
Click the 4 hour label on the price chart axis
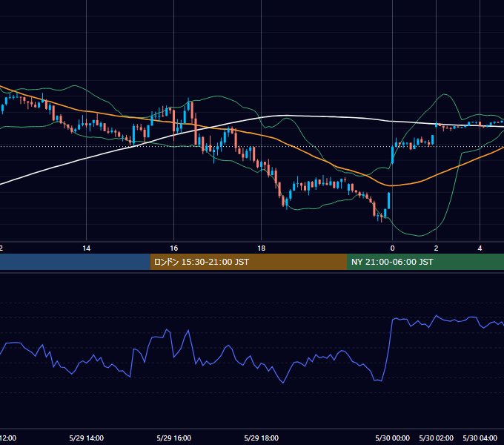(480, 248)
